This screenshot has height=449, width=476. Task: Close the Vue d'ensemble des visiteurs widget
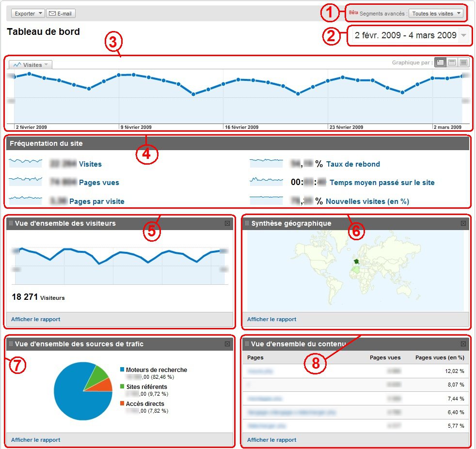point(227,223)
